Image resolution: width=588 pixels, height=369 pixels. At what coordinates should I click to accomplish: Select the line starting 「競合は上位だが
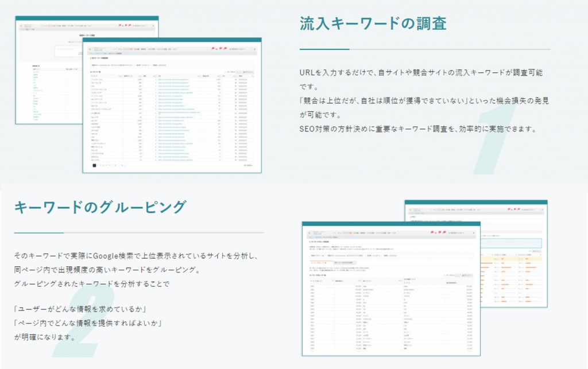[x=424, y=101]
